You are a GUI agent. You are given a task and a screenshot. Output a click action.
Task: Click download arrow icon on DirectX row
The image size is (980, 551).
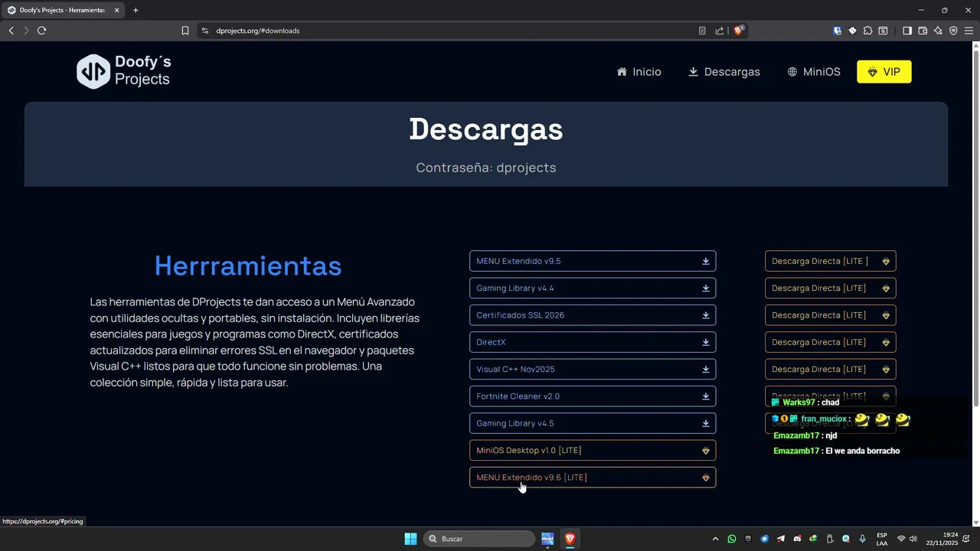706,342
